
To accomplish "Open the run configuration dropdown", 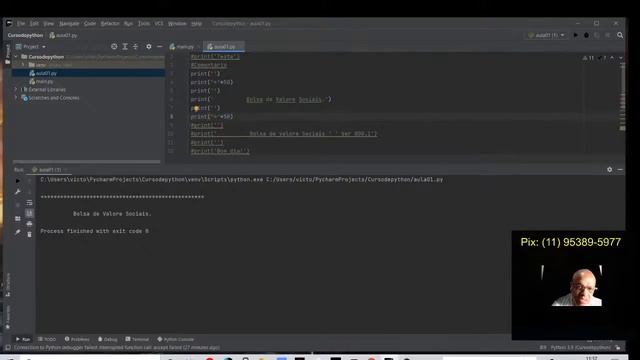I will click(547, 36).
